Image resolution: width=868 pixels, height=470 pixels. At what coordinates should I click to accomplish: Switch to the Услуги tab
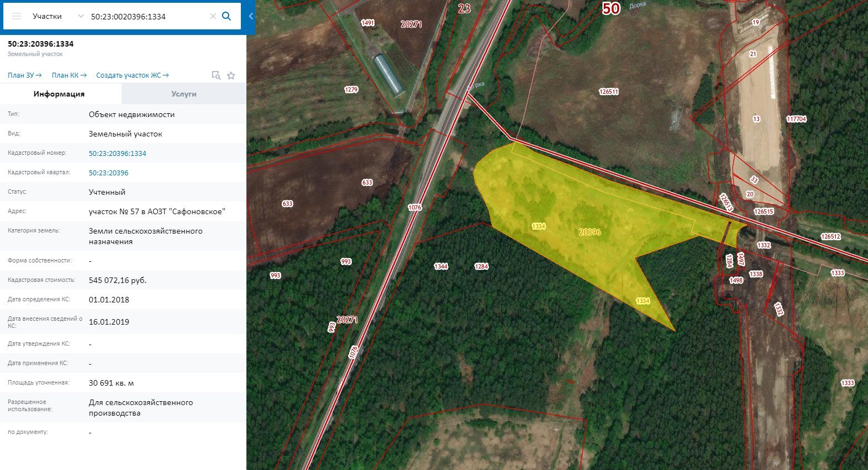tap(184, 94)
